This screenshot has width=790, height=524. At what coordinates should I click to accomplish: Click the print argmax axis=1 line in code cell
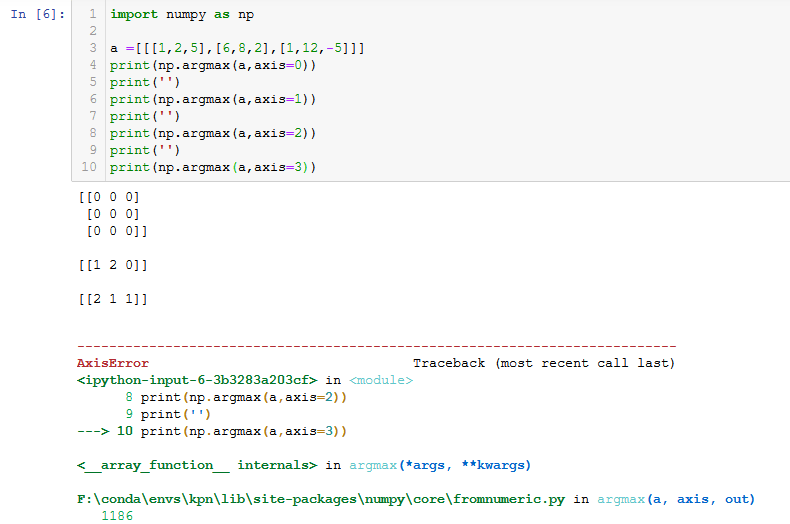(213, 99)
